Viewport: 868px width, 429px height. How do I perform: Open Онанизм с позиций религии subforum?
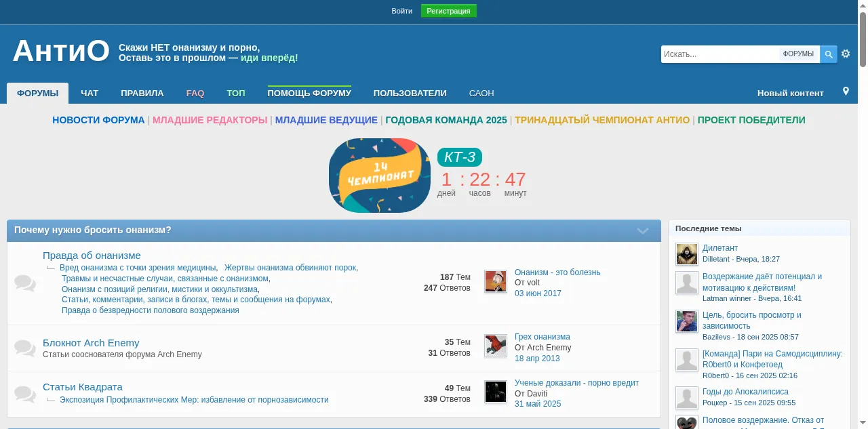[x=159, y=289]
